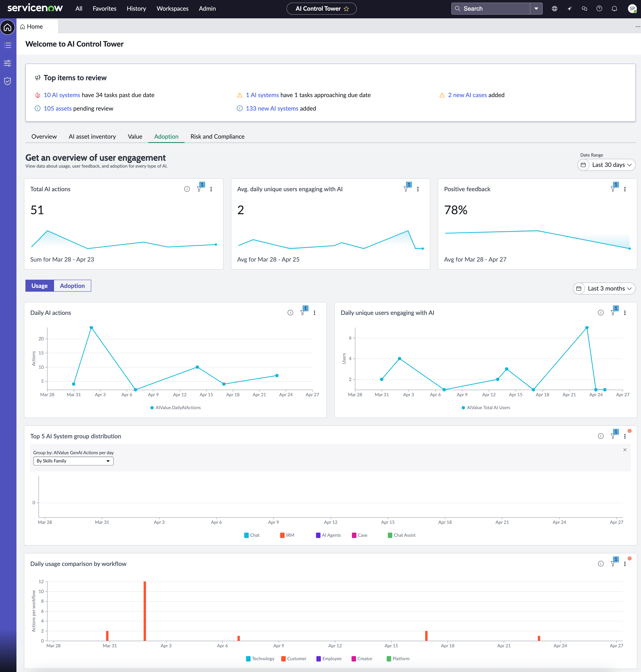The image size is (641, 672).
Task: Switch to the Value tab
Action: coord(135,136)
